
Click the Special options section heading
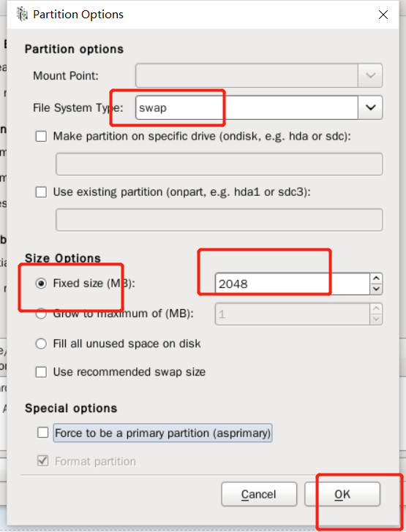tap(71, 408)
